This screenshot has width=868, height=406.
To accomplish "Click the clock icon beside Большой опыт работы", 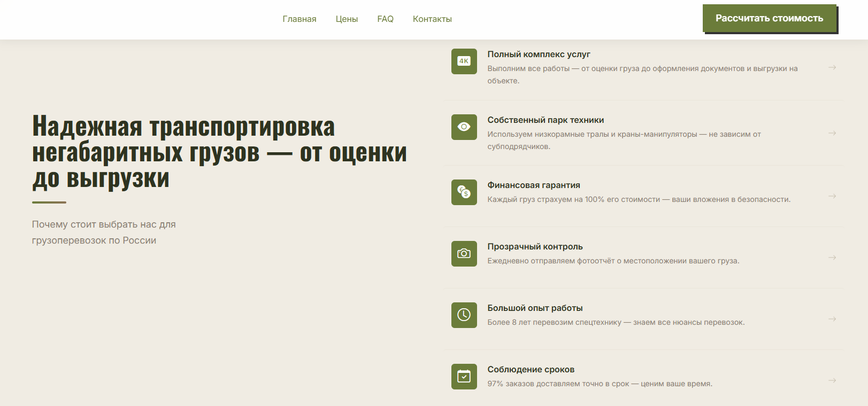I will coord(464,315).
